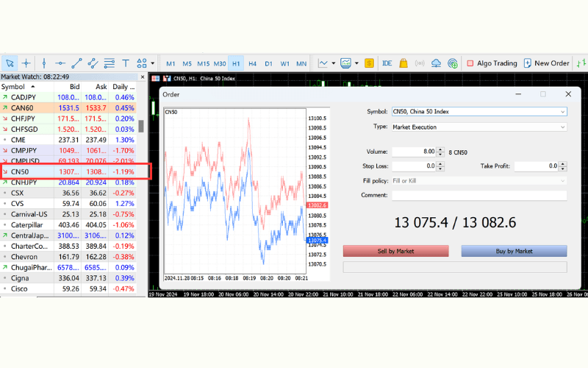Open the chart type dropdown arrow
This screenshot has height=368, width=588.
(x=333, y=63)
